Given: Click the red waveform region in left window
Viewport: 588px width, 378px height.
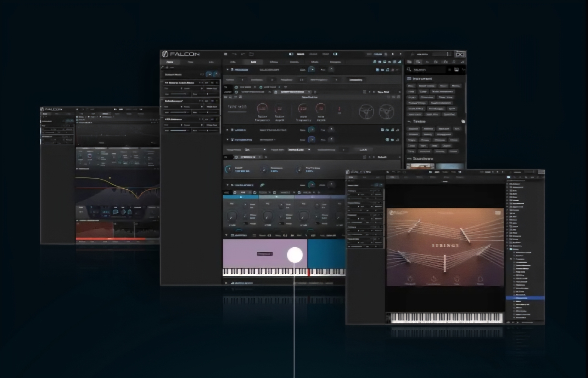Looking at the screenshot, I should click(x=94, y=230).
